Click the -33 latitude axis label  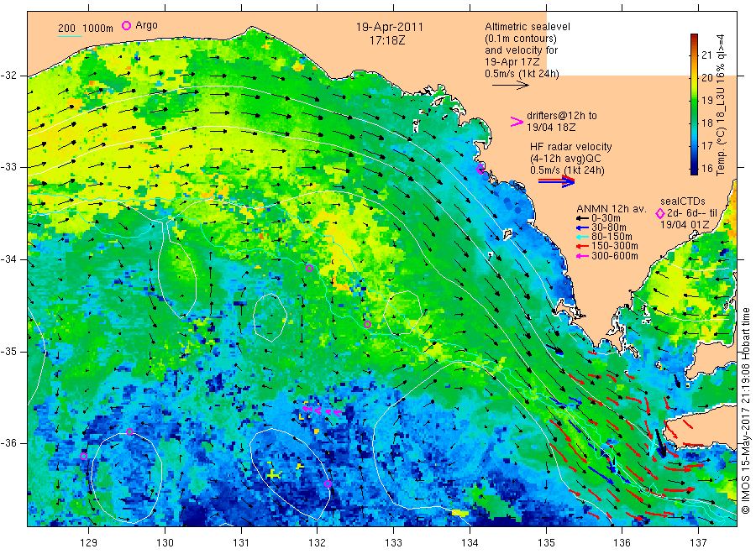[x=8, y=167]
